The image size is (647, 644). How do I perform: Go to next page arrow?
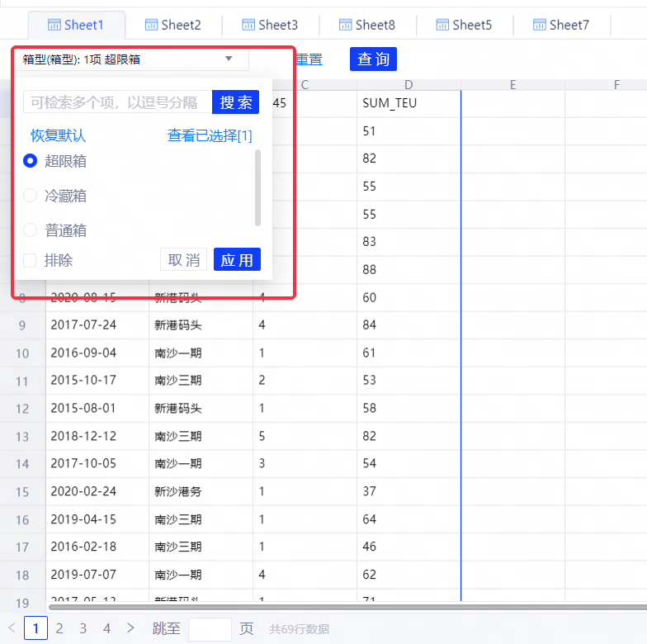pyautogui.click(x=130, y=628)
